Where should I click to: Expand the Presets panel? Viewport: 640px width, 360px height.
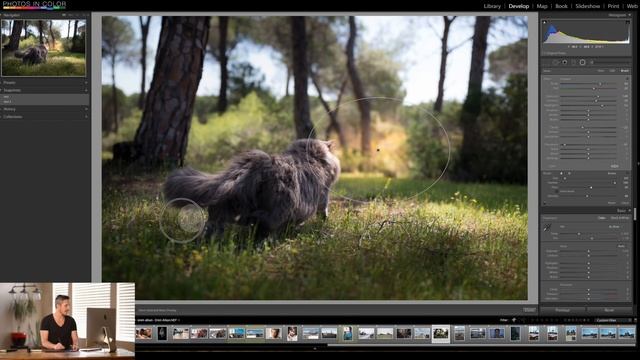pos(2,82)
